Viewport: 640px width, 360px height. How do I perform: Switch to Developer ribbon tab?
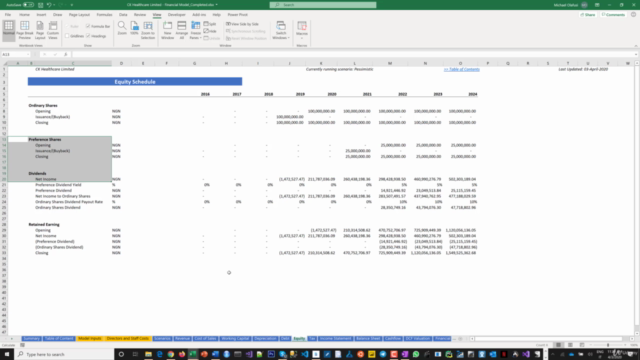[177, 15]
